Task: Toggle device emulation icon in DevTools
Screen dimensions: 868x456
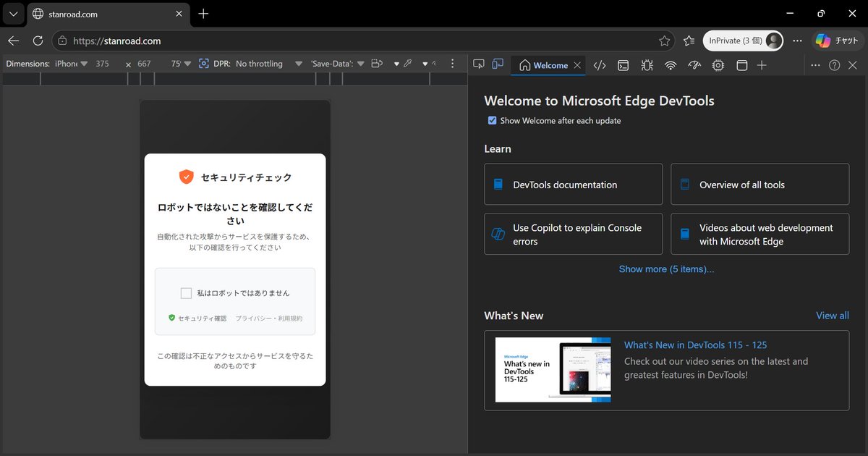Action: (x=498, y=64)
